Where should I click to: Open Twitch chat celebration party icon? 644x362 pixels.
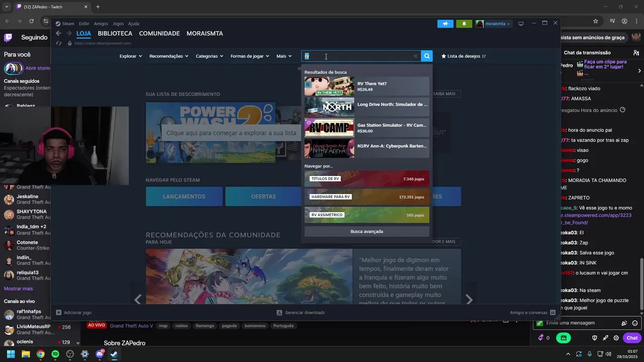point(624,323)
